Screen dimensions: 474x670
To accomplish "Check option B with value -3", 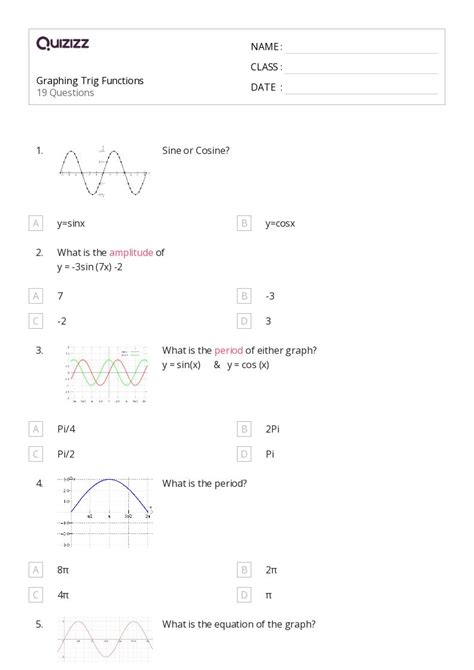I will point(244,296).
